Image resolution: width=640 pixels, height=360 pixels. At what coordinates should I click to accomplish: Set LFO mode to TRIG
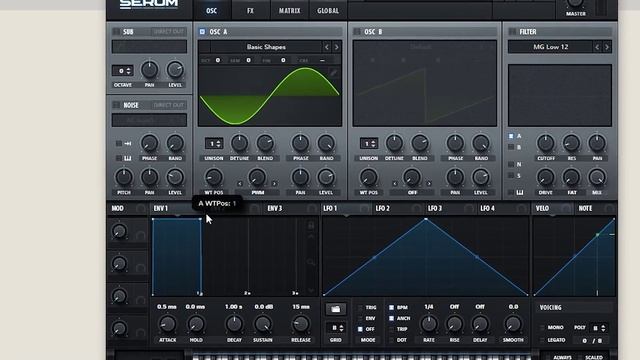click(x=360, y=307)
